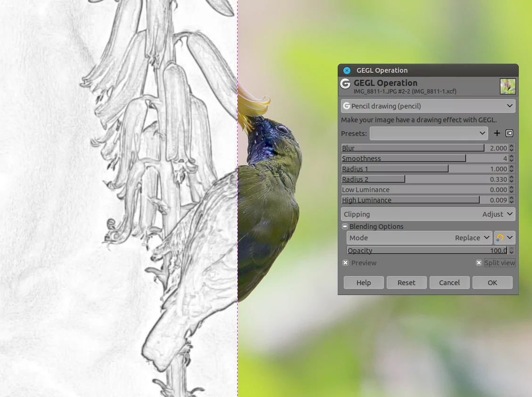Screen dimensions: 532x397
Task: Click the Opacity stepper arrows
Action: click(x=512, y=251)
